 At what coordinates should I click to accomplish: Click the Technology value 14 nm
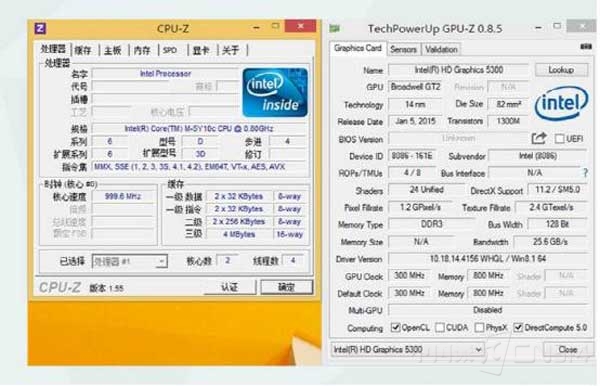[415, 104]
